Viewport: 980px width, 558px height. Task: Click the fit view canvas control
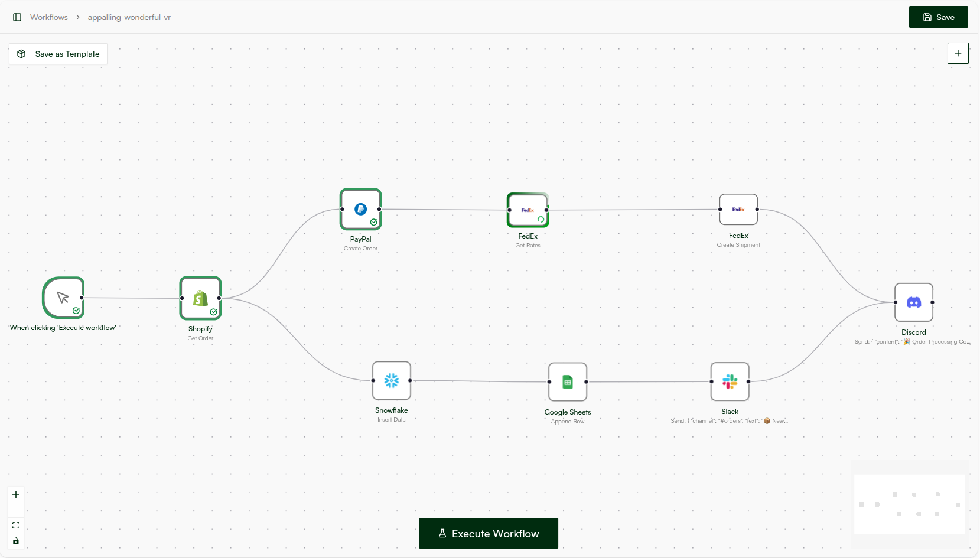[x=16, y=526]
